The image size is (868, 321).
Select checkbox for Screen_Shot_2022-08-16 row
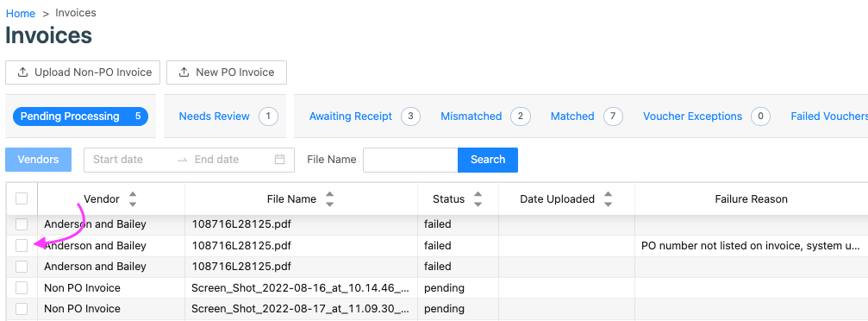[22, 287]
